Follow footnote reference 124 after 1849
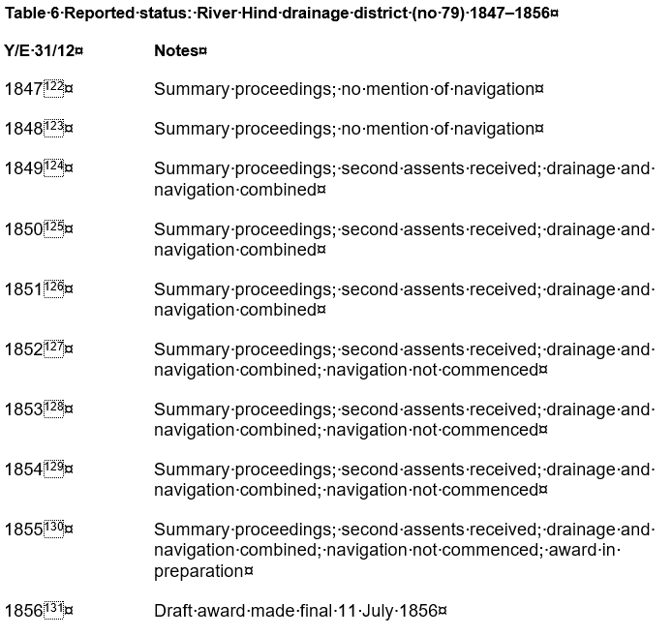Viewport: 672px width, 636px height. pos(53,166)
